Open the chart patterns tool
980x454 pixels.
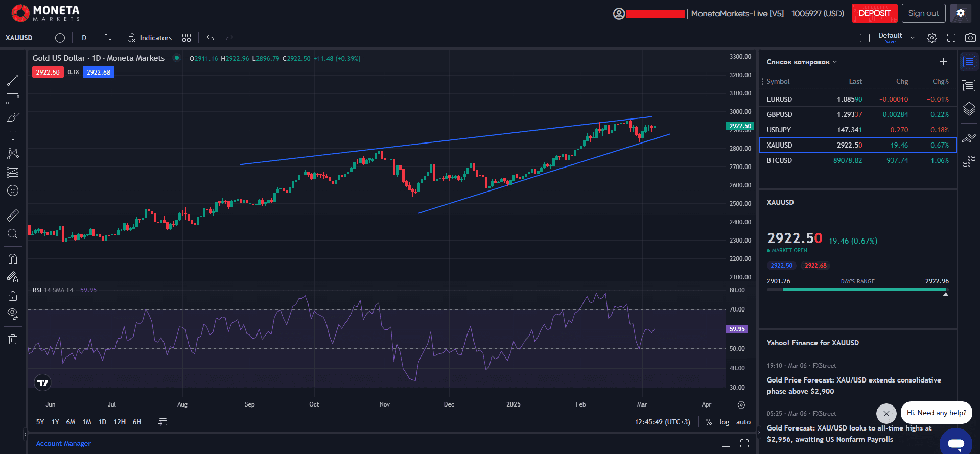pos(13,154)
